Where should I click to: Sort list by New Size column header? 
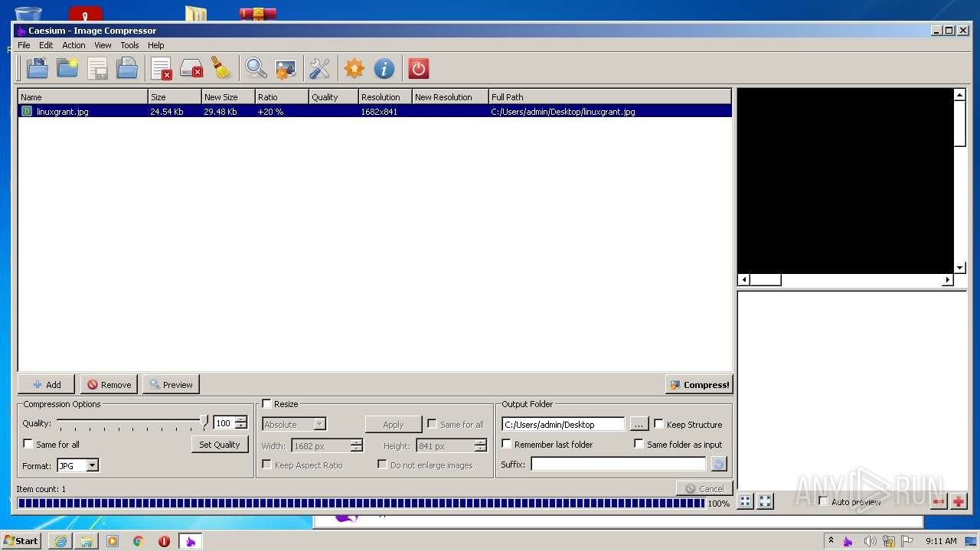tap(228, 96)
